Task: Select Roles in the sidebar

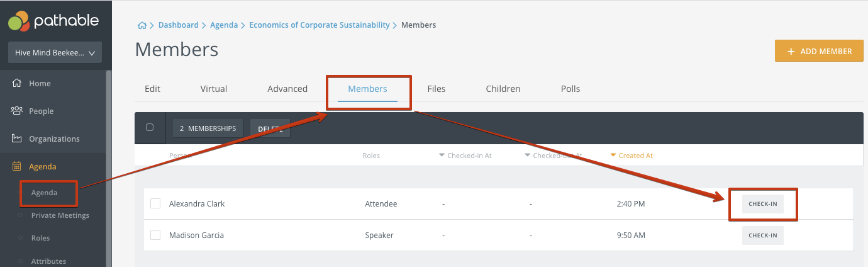Action: pos(40,238)
